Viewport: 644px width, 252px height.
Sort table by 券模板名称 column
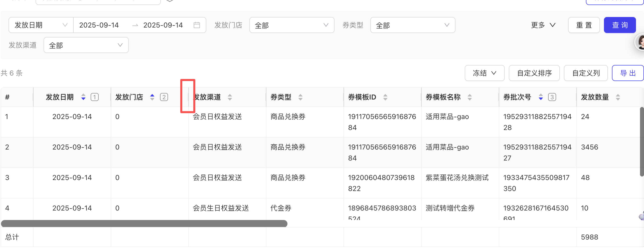click(x=469, y=97)
